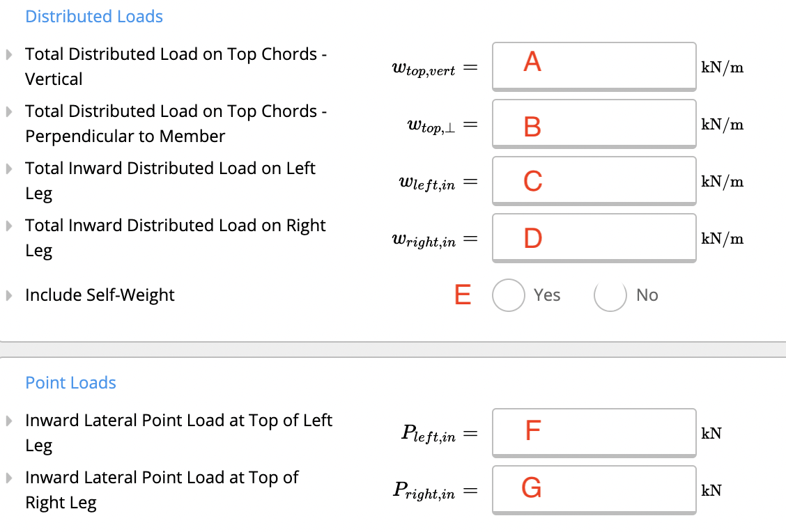
Task: Open the Point Loads section heading
Action: [x=70, y=383]
